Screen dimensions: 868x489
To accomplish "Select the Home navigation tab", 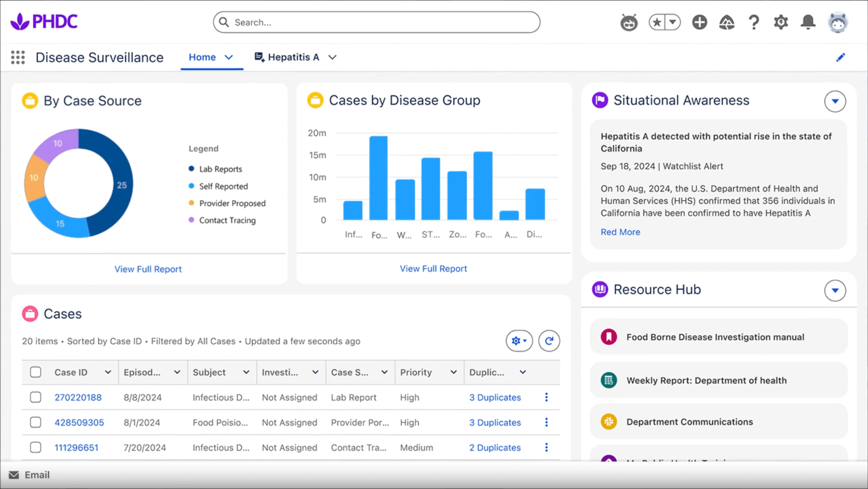I will (x=202, y=57).
